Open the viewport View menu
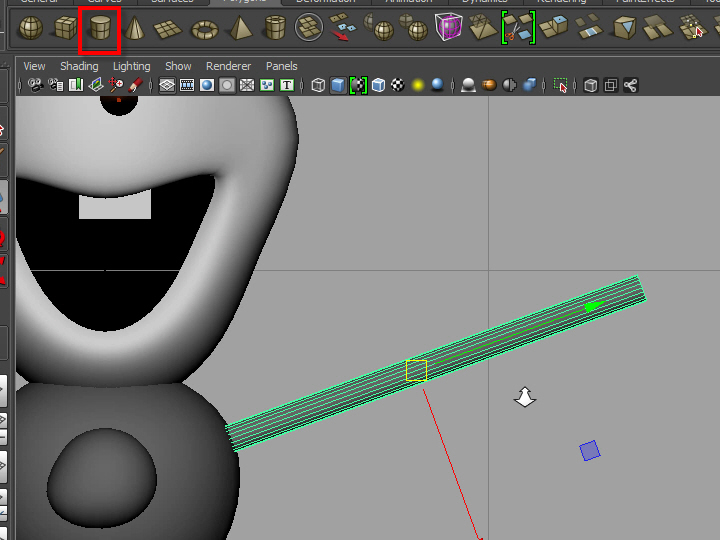Screen dimensions: 720x540 [34, 66]
